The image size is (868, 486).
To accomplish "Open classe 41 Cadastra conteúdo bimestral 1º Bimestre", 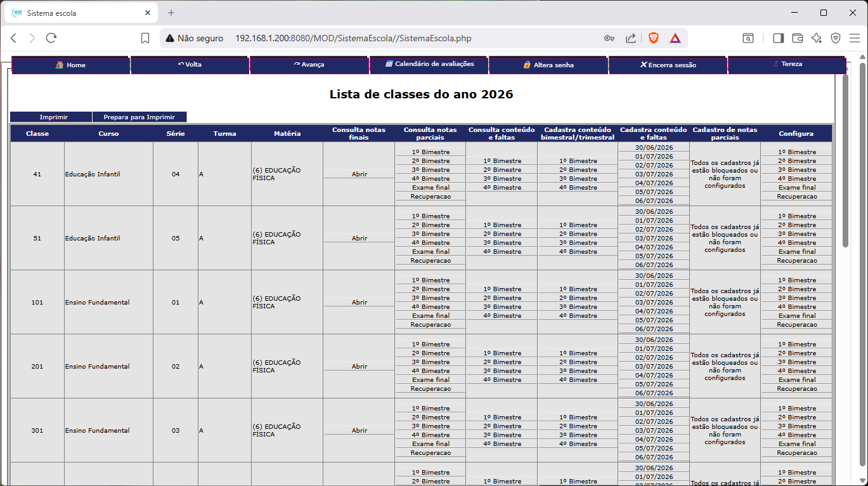I will pos(578,161).
